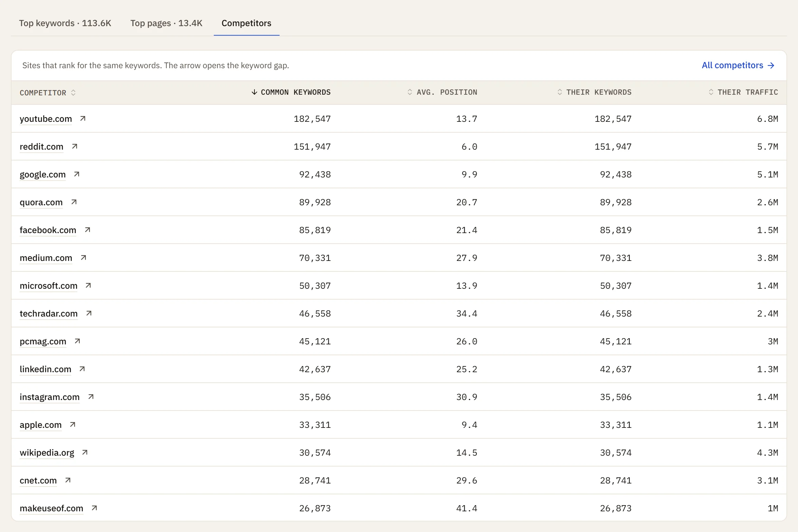Select the Competitors tab
This screenshot has width=798, height=532.
pyautogui.click(x=246, y=23)
